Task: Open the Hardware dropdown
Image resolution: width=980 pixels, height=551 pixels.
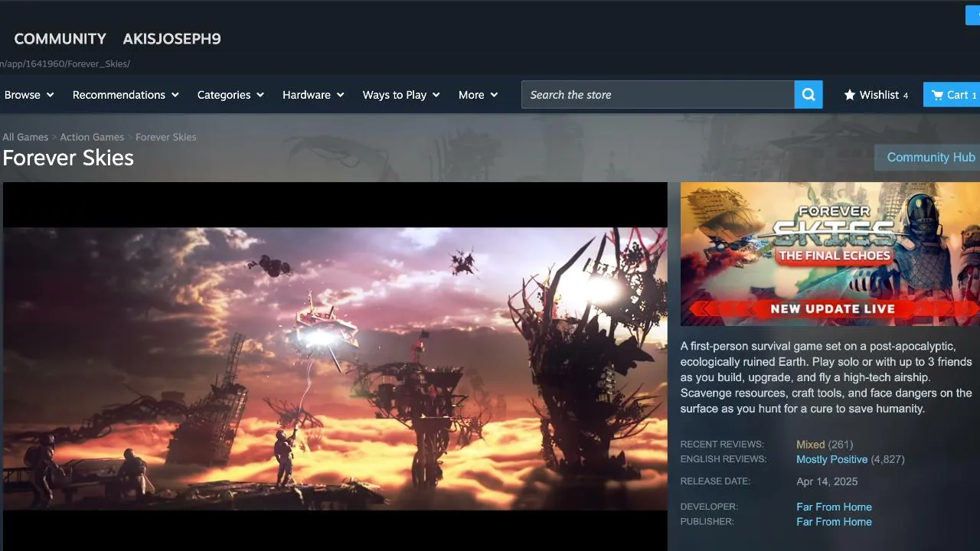Action: click(x=313, y=95)
